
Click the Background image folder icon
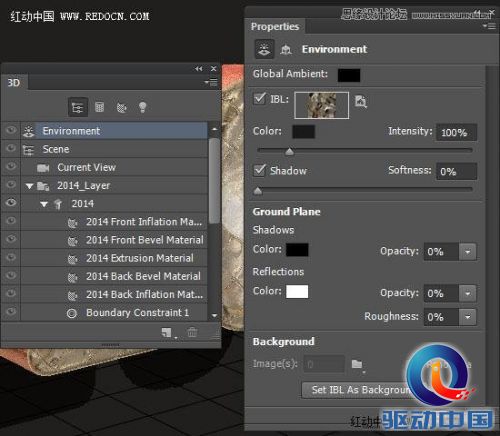point(358,364)
